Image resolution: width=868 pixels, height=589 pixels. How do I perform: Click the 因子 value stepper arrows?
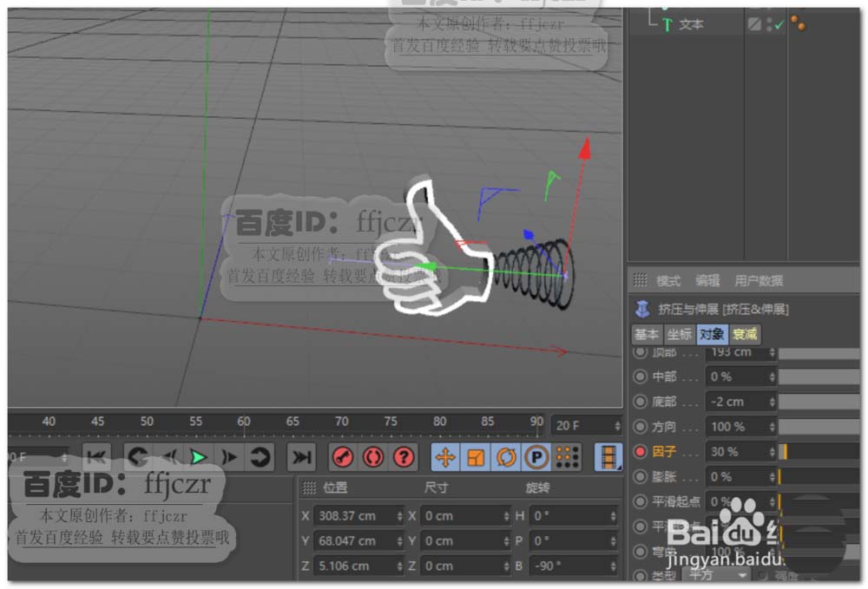[x=772, y=451]
